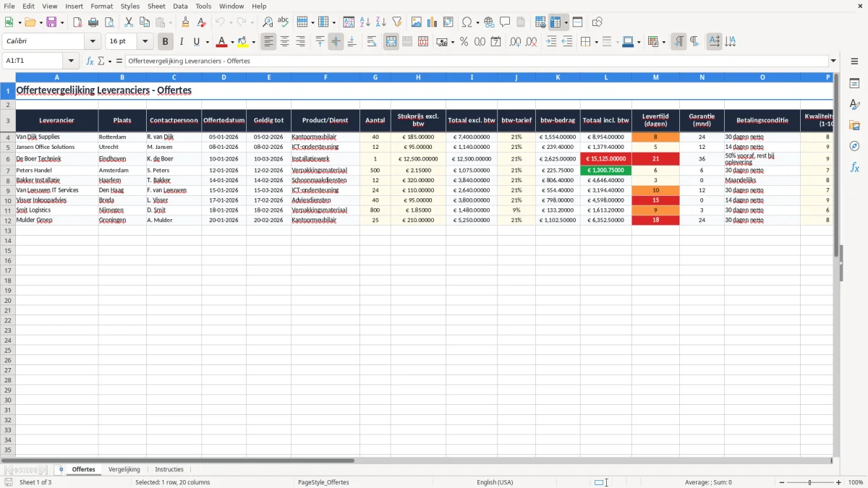Viewport: 868px width, 488px height.
Task: Expand the formula bar
Action: 833,61
